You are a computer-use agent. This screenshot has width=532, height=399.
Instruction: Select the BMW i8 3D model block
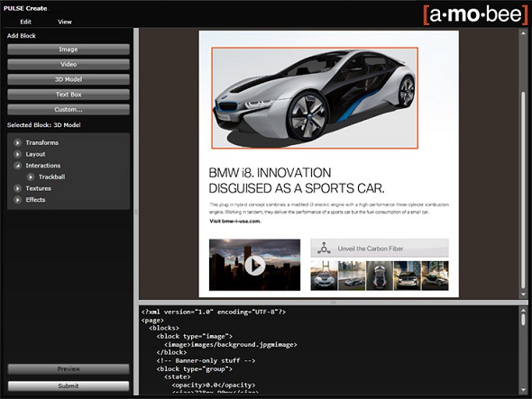(315, 98)
